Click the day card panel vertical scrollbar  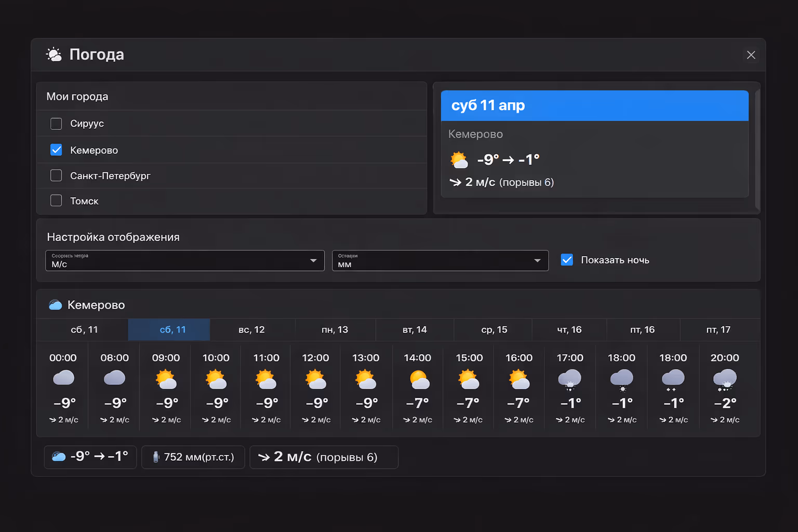point(757,149)
